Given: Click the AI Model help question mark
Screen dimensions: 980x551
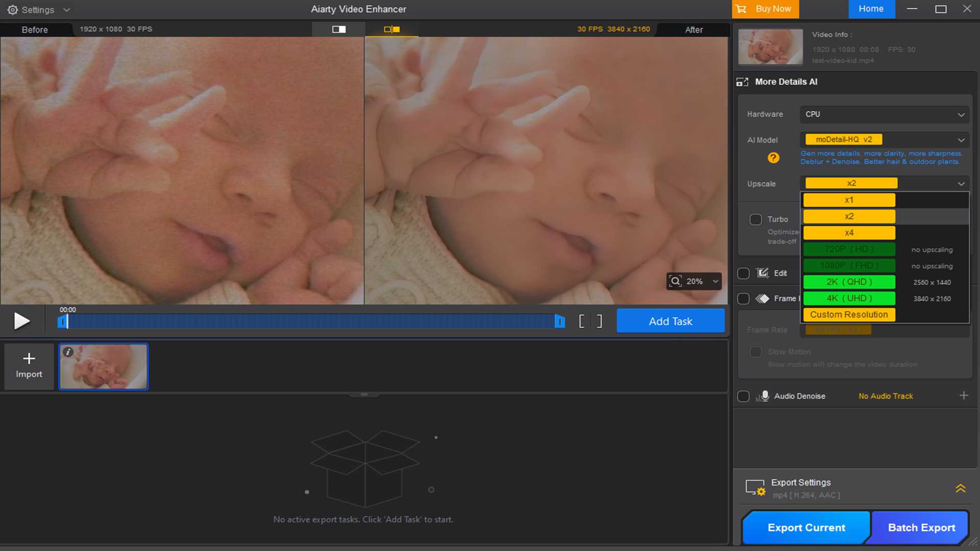Looking at the screenshot, I should pos(773,158).
